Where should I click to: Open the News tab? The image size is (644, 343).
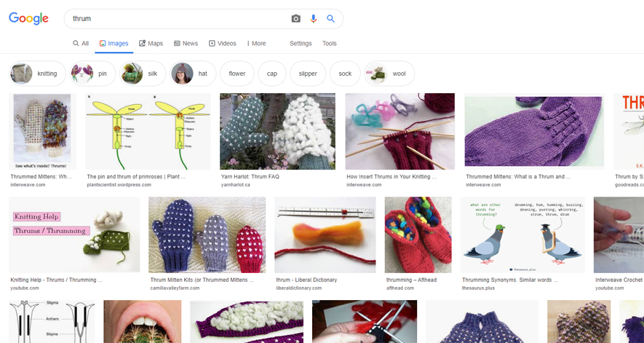coord(186,43)
